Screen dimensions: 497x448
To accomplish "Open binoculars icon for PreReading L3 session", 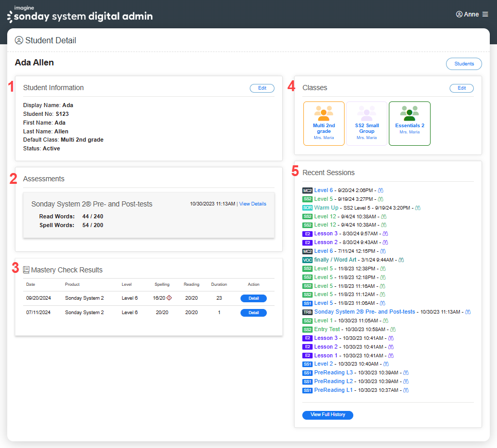I will tap(406, 373).
